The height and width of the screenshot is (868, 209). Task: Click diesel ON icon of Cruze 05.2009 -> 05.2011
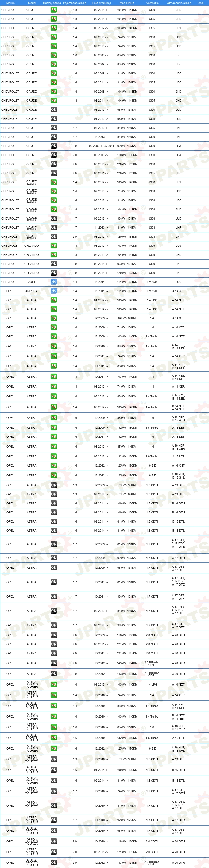pyautogui.click(x=54, y=146)
